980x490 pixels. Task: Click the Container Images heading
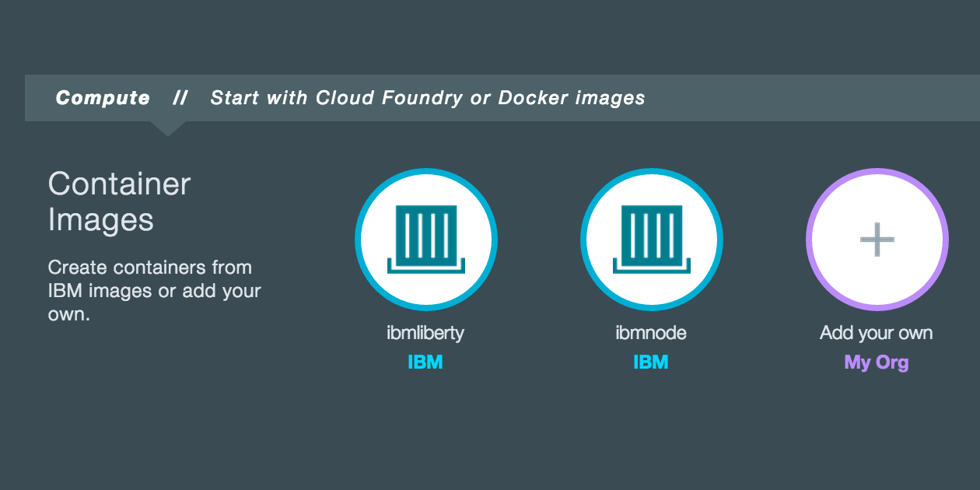pyautogui.click(x=119, y=201)
